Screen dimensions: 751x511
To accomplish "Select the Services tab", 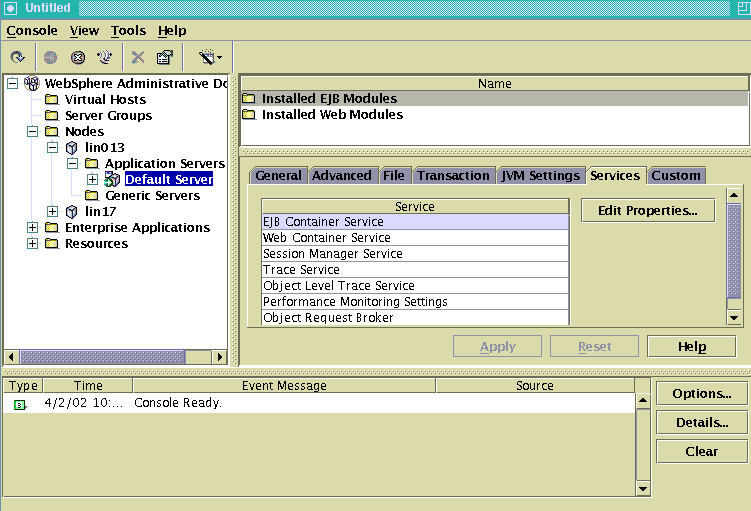I will click(x=615, y=175).
